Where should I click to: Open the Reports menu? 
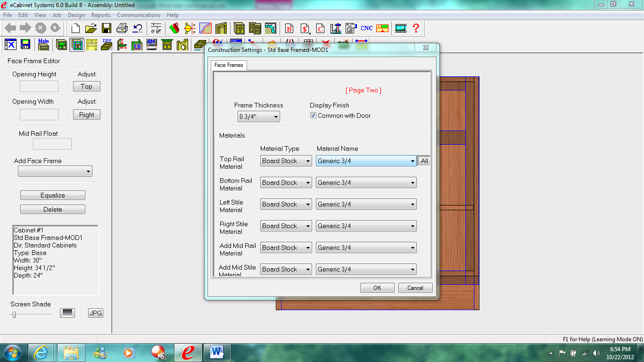101,15
